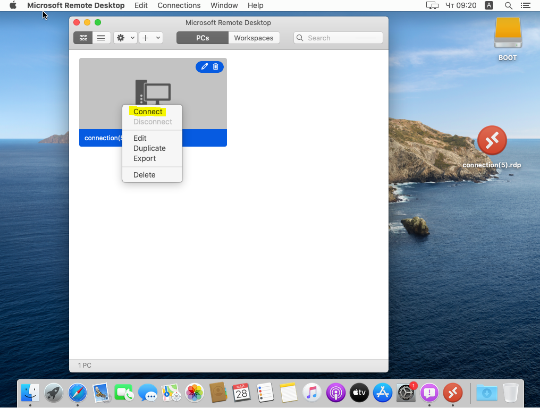
Task: Open the Mail app in Dock
Action: pos(101,393)
